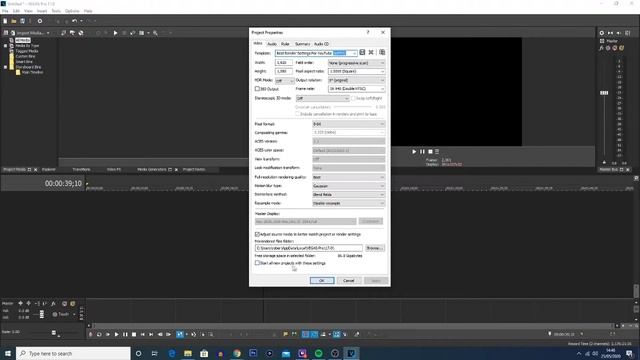Screen dimensions: 640x360
Task: Go to start of timeline
Action: point(142,334)
